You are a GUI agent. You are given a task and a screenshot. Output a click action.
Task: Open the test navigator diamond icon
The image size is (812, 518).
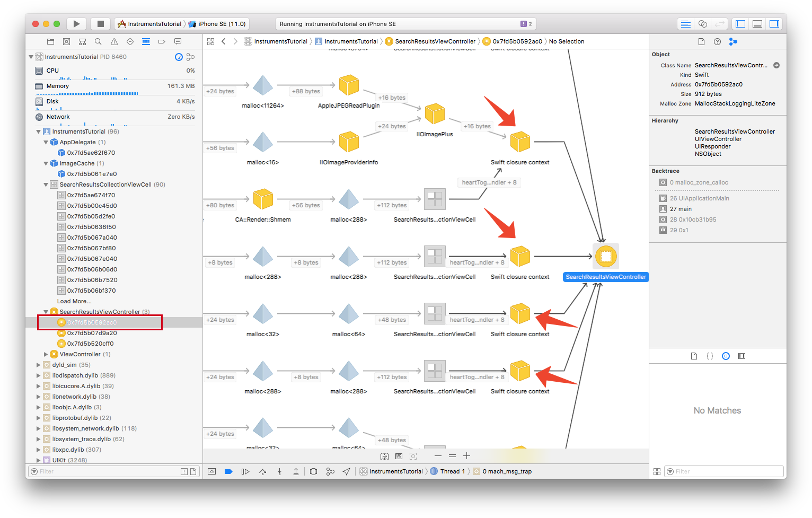pos(130,41)
